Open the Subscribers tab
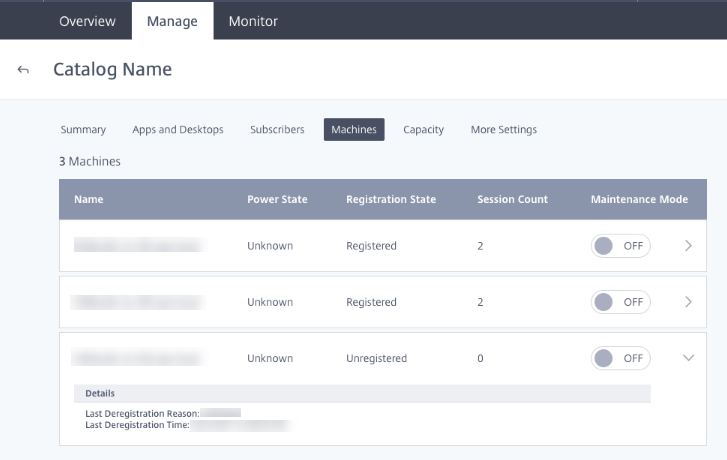 point(277,130)
